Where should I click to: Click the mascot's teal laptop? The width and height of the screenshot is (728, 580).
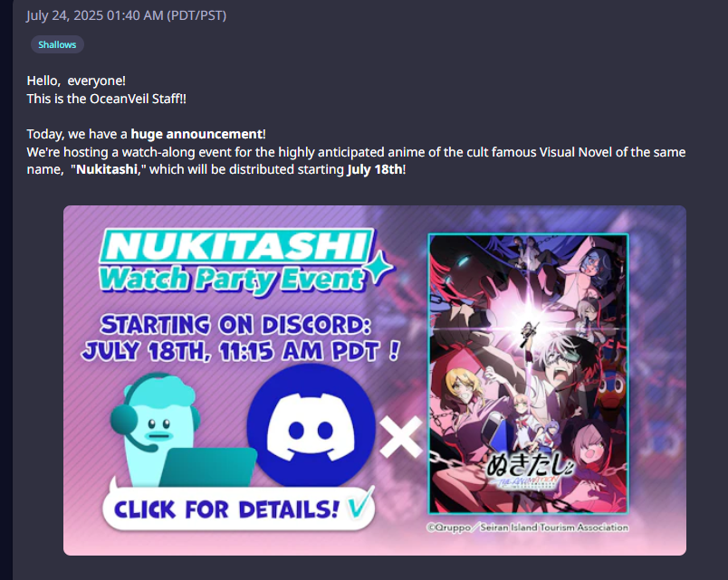tap(208, 467)
